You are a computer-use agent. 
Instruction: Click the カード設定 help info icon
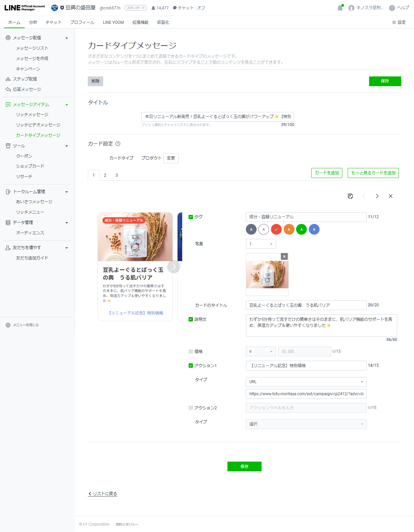(x=118, y=144)
